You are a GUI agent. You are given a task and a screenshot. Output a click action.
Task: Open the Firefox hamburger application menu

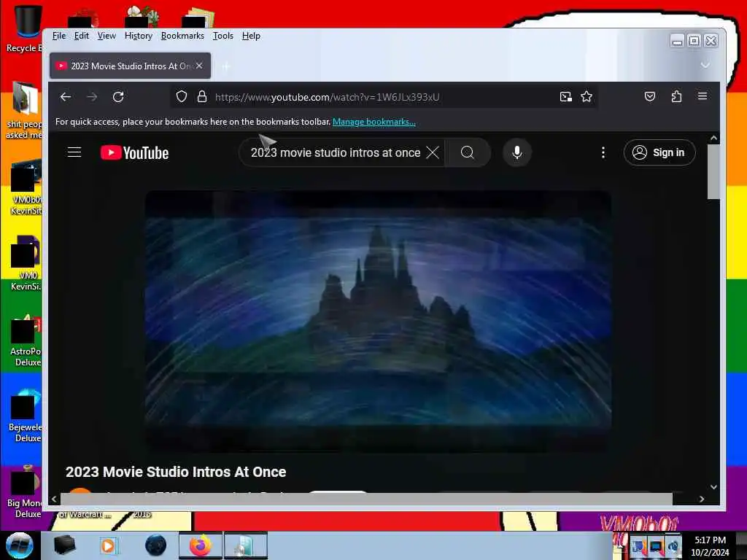(x=703, y=96)
